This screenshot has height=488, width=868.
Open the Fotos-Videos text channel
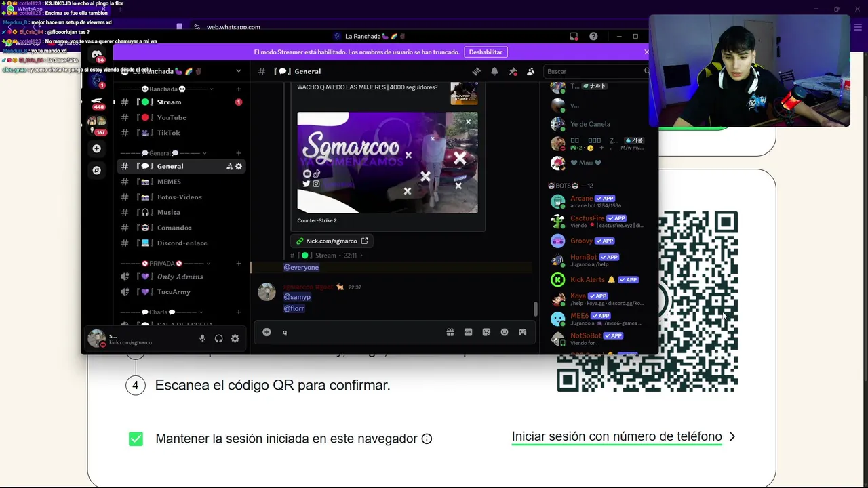(x=181, y=197)
